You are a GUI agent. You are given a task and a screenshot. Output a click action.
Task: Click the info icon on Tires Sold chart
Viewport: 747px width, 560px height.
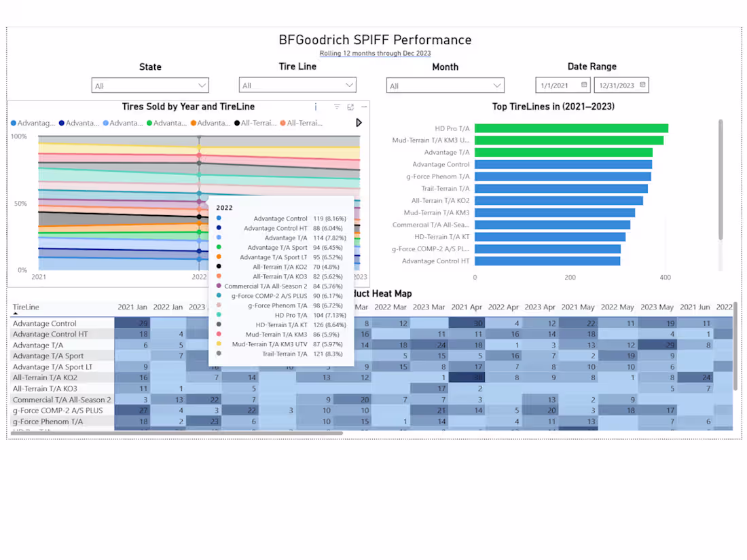pyautogui.click(x=316, y=107)
